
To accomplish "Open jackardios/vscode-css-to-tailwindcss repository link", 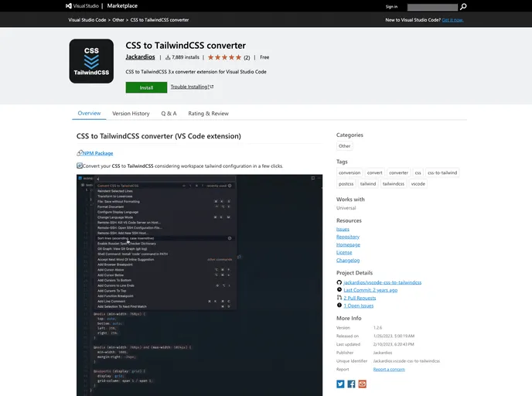I will (382, 282).
